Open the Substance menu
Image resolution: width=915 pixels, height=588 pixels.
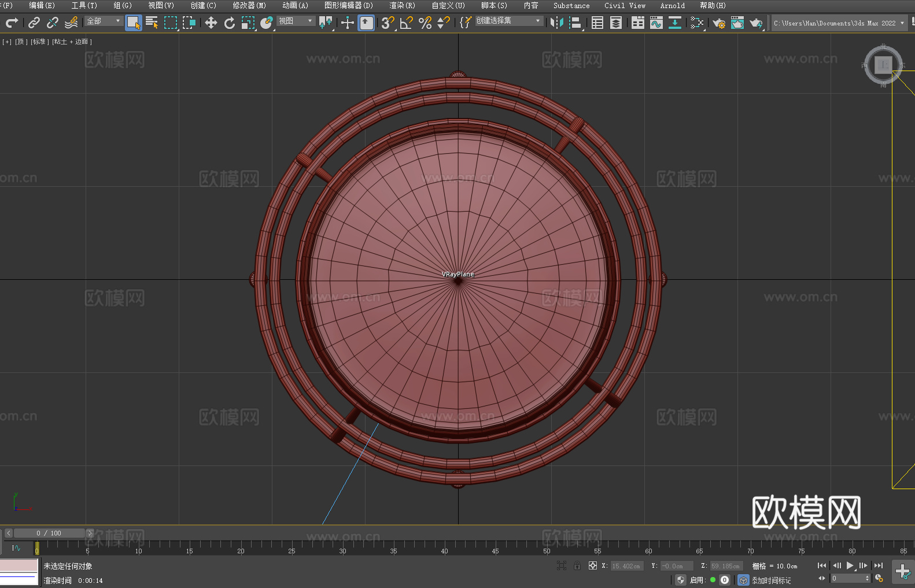tap(571, 5)
